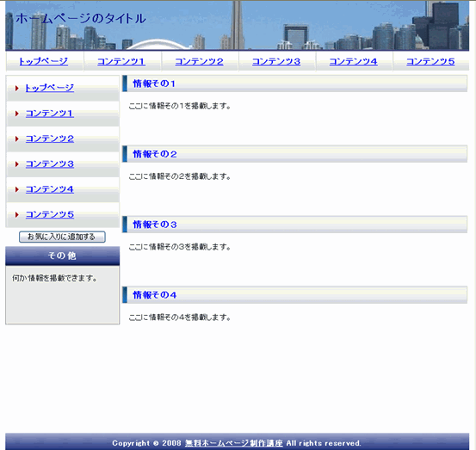The width and height of the screenshot is (476, 450).
Task: Click the 情報その1 section heading
Action: 154,83
